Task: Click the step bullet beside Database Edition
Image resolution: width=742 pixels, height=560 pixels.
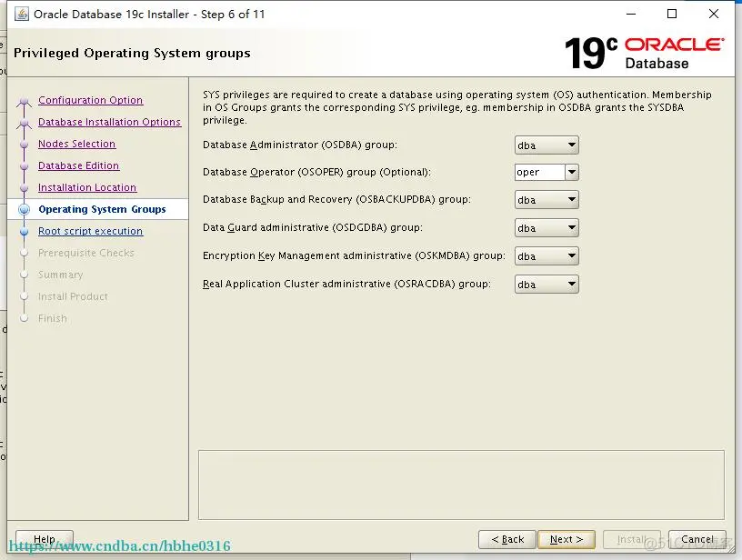Action: pyautogui.click(x=25, y=166)
